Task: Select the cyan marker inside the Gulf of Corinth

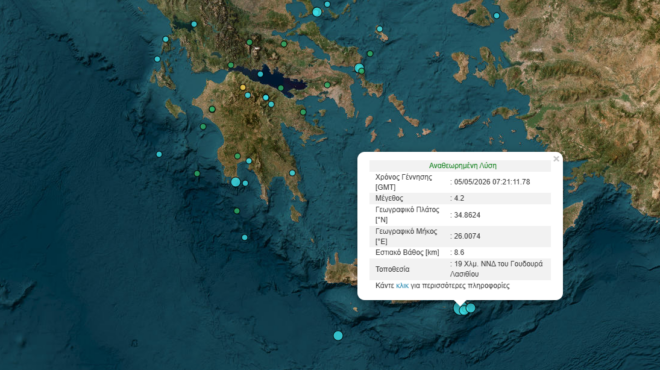Action: click(x=260, y=74)
